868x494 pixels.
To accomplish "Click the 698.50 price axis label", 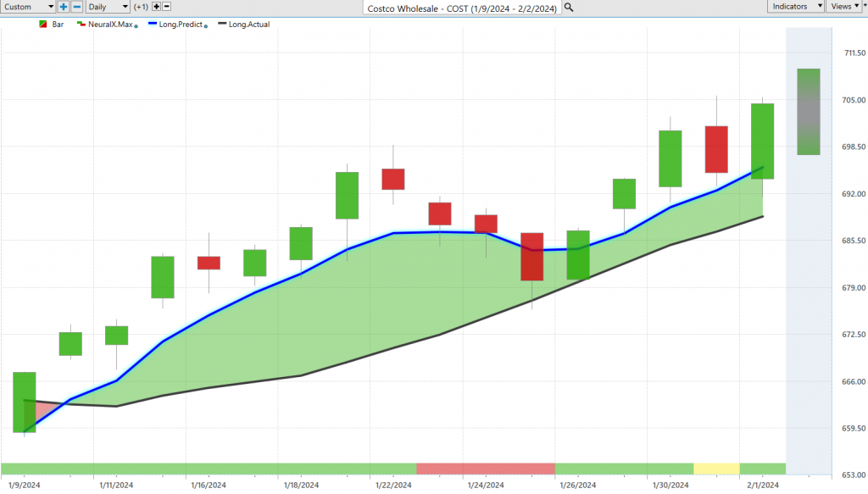I will click(x=854, y=147).
